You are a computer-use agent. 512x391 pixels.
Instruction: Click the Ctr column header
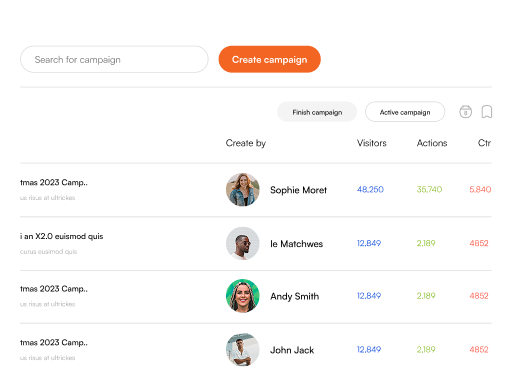[x=484, y=143]
